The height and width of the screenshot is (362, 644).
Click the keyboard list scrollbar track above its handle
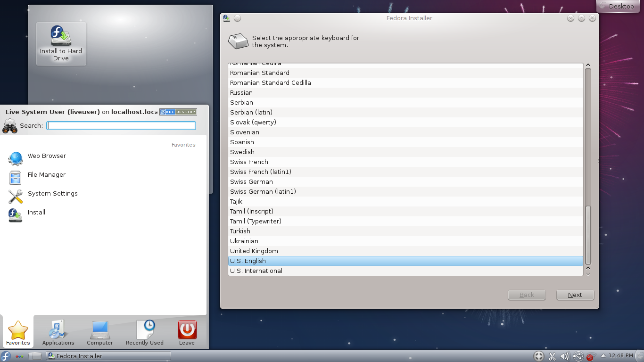[588, 137]
